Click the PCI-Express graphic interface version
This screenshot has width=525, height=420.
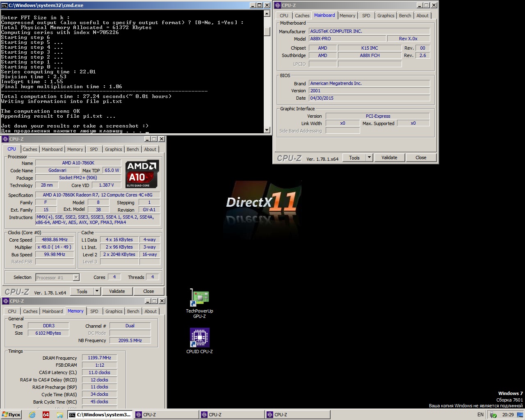pyautogui.click(x=378, y=116)
